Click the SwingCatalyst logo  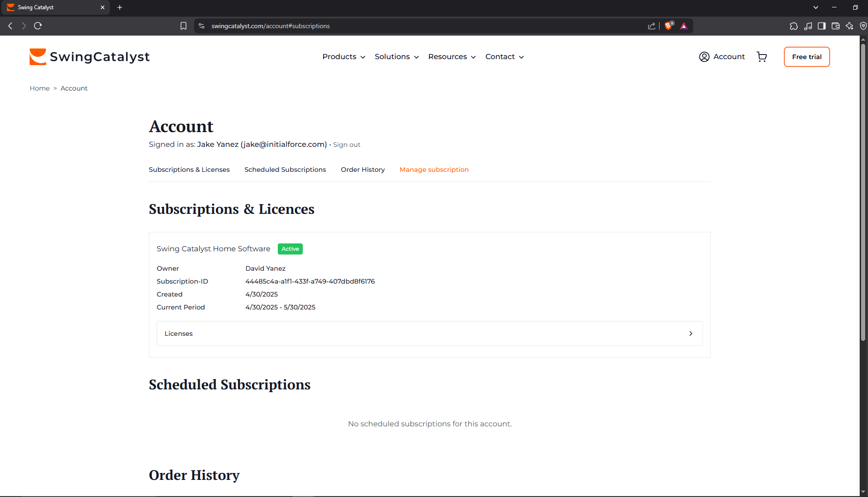click(x=90, y=57)
